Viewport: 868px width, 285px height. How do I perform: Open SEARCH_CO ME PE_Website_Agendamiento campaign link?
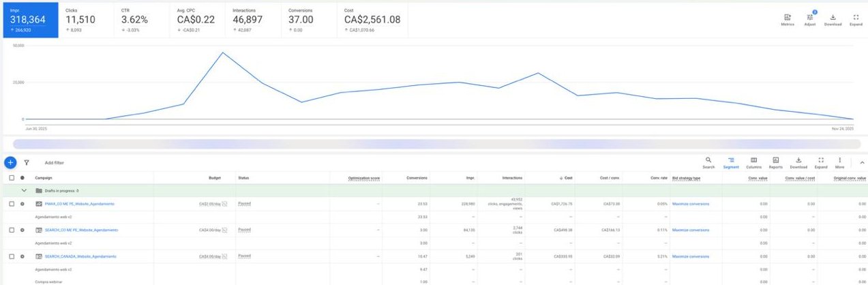(80, 230)
